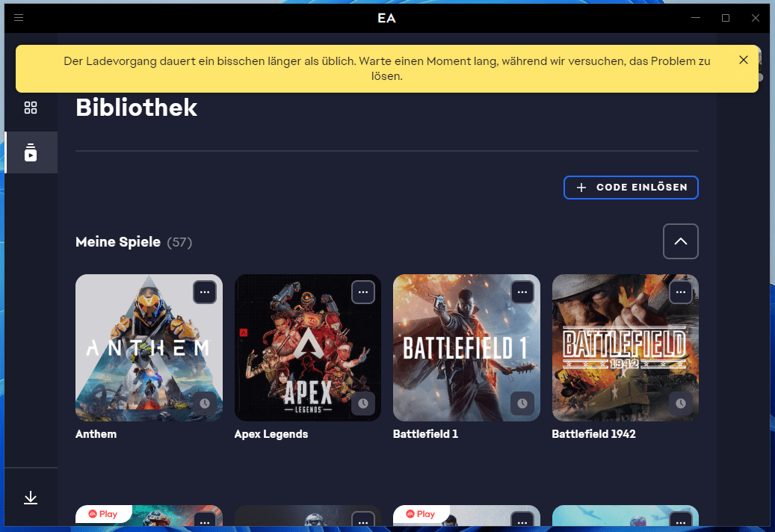Minimize the EA app window
775x532 pixels.
coord(696,18)
